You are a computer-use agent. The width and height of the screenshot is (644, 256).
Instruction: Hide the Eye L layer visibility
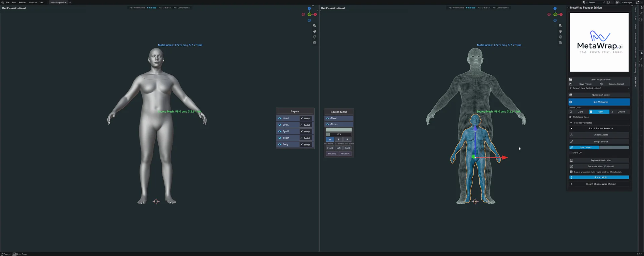280,125
